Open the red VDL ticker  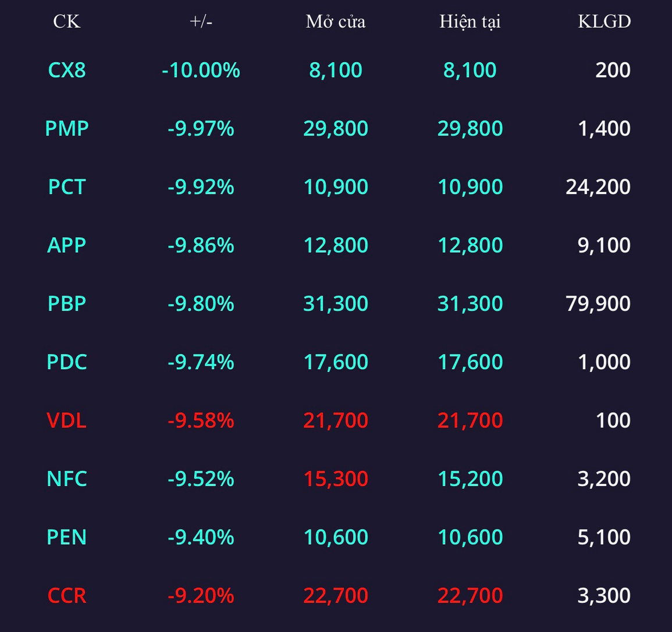67,420
